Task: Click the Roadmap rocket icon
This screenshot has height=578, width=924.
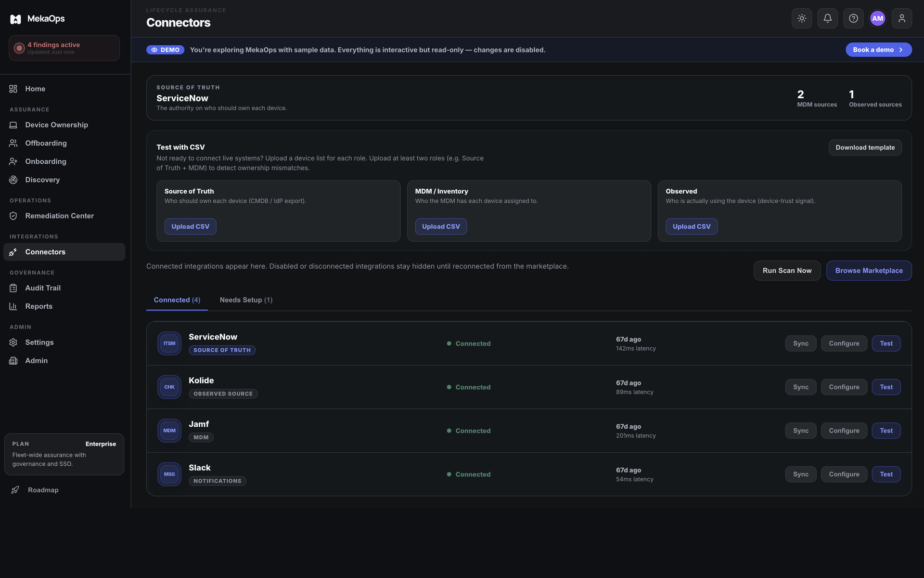Action: (15, 490)
